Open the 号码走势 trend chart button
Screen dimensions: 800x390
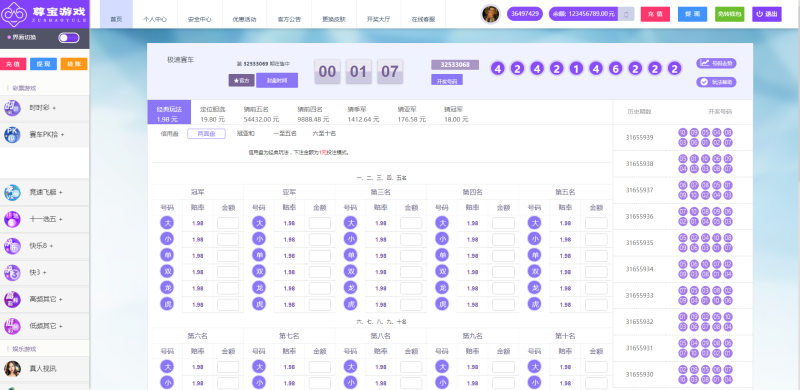point(716,63)
